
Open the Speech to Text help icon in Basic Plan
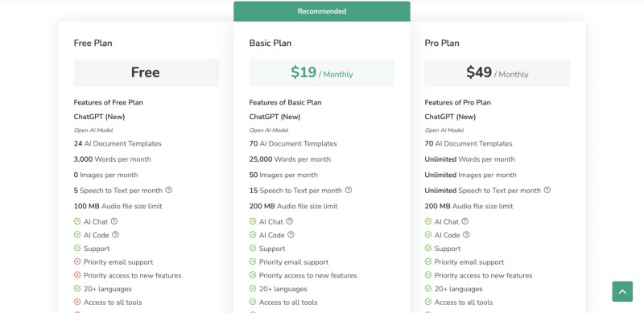[349, 190]
